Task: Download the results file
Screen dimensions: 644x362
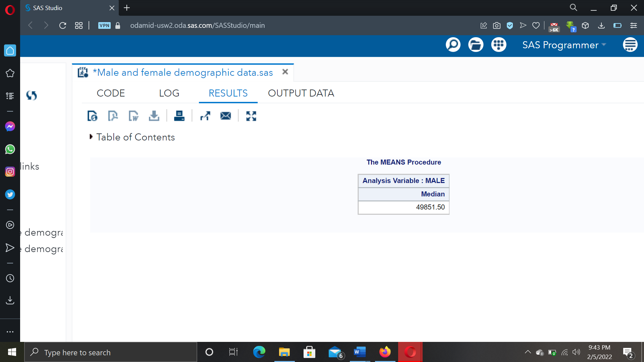Action: click(x=154, y=116)
